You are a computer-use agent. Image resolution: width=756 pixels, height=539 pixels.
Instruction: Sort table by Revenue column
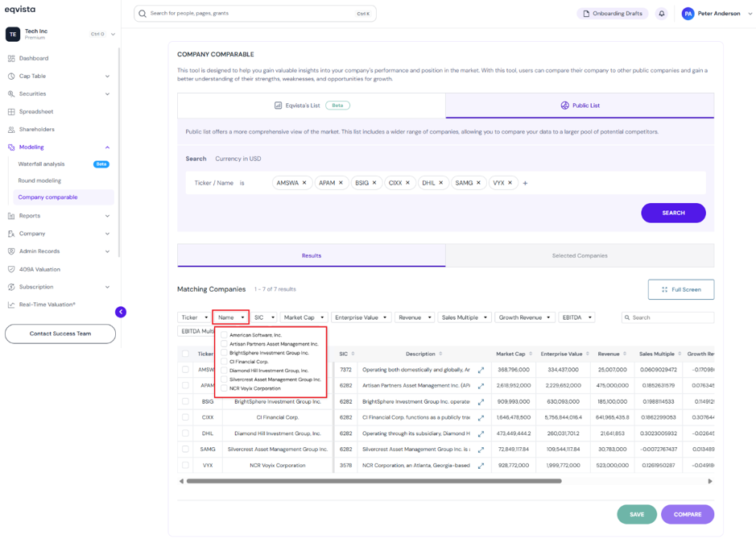625,354
